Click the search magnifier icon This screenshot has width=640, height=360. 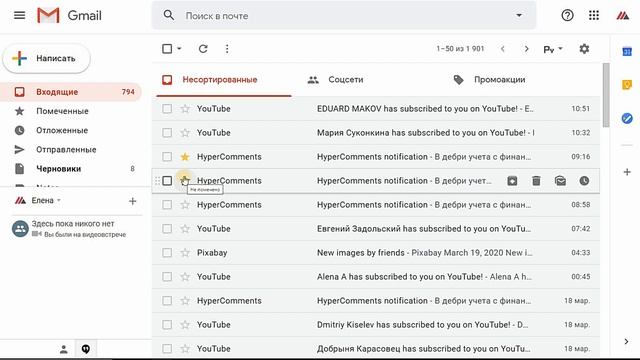click(169, 16)
